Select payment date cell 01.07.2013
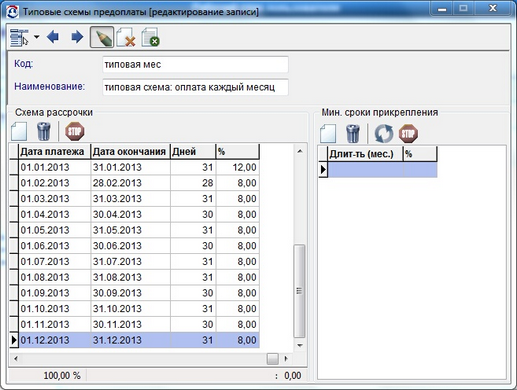 tap(55, 261)
